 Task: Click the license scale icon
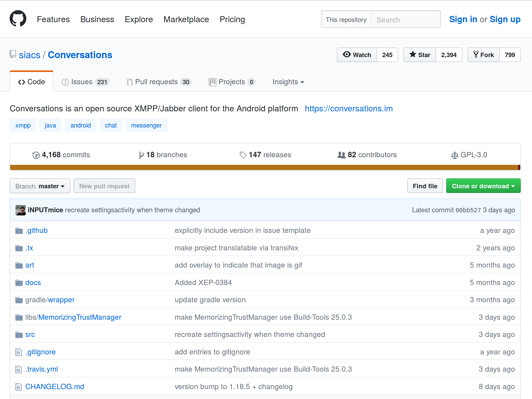[455, 155]
